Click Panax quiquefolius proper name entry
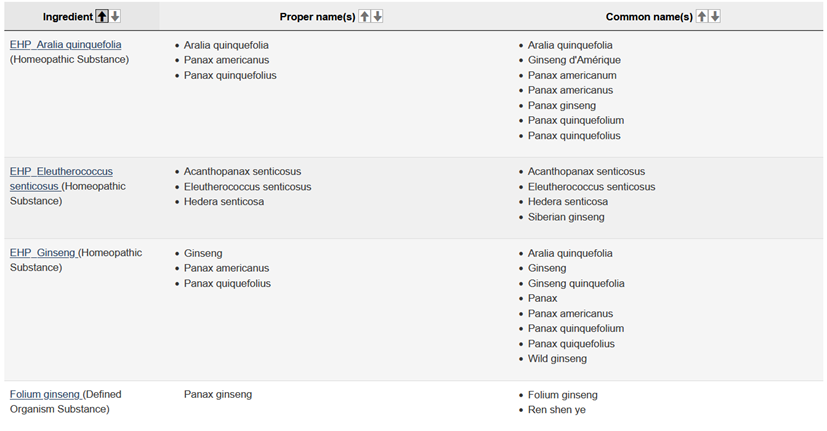This screenshot has height=431, width=827. (227, 283)
